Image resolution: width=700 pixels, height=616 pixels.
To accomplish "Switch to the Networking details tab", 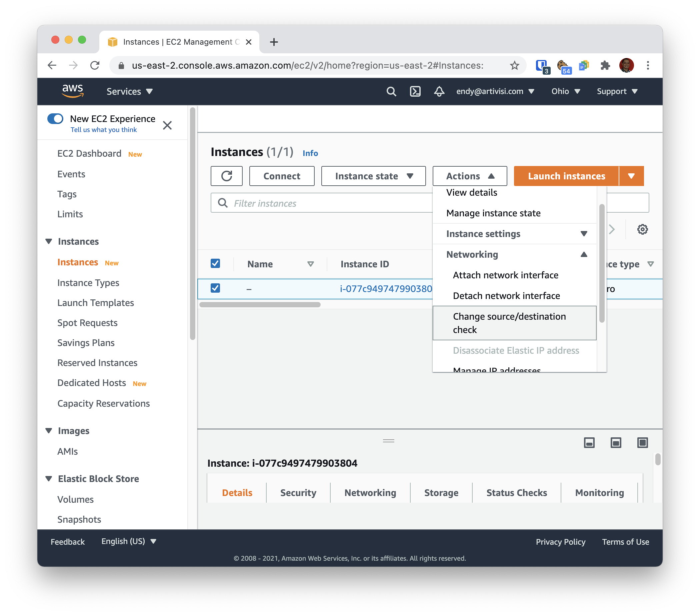I will click(x=370, y=492).
